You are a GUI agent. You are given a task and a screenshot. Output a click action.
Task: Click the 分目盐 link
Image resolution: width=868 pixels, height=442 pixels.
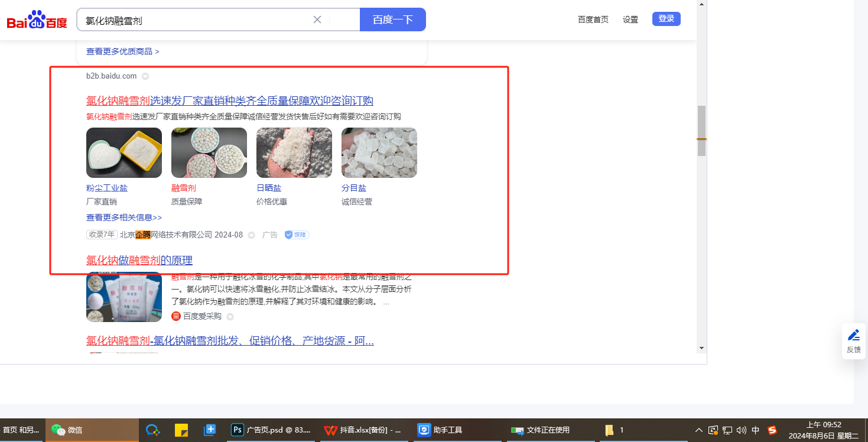[x=354, y=188]
